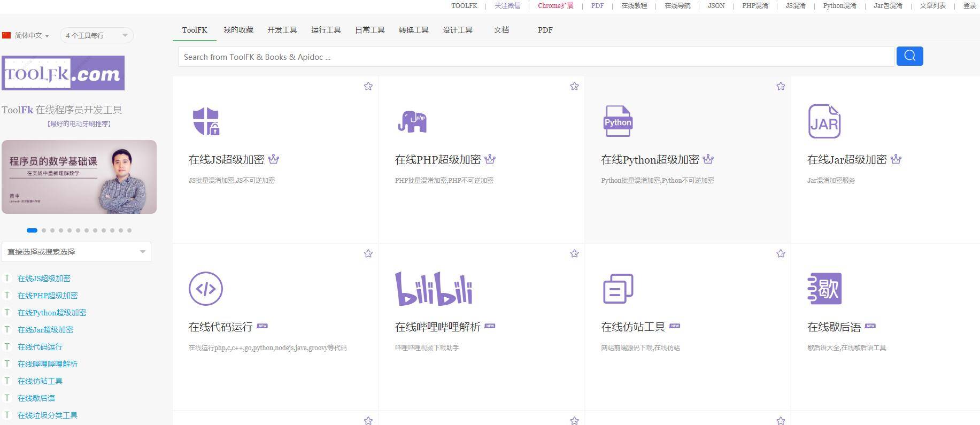This screenshot has width=980, height=425.
Task: Switch to the 开发工具 tab
Action: 282,30
